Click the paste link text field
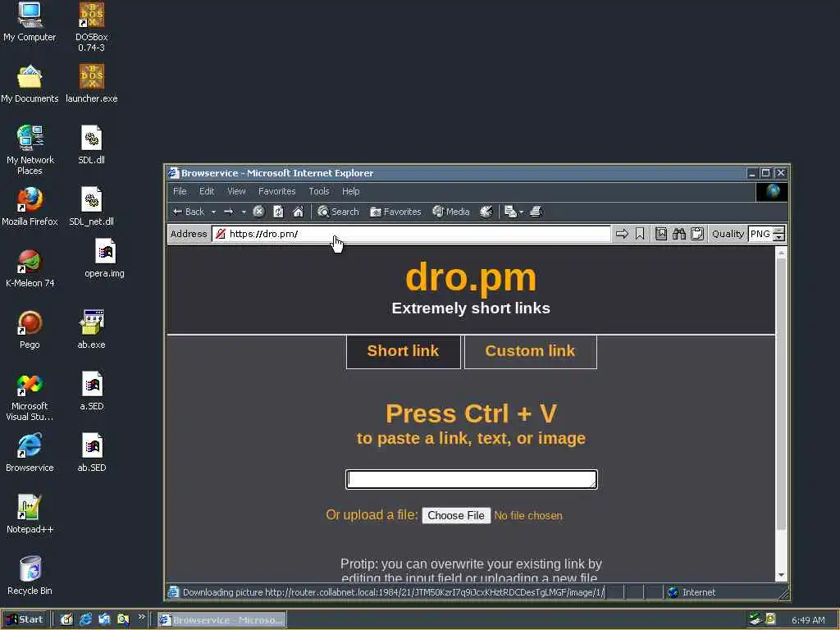Screen dimensions: 840x630 click(472, 479)
